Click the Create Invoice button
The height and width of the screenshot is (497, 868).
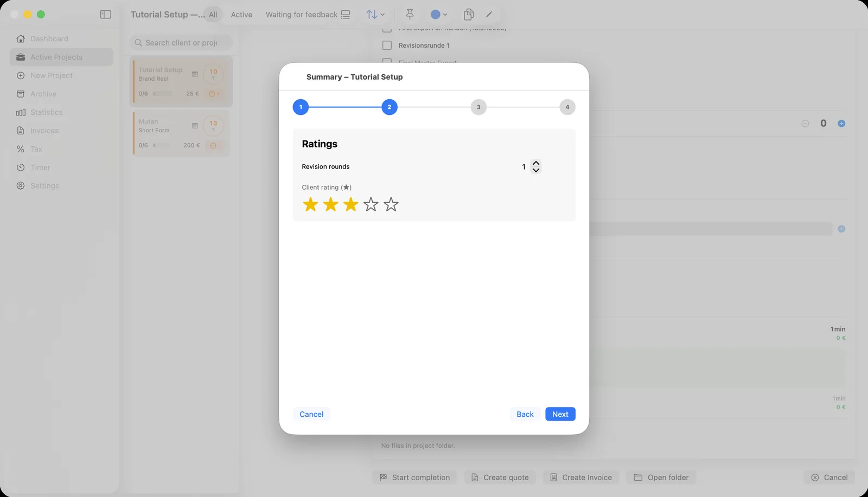tap(581, 477)
